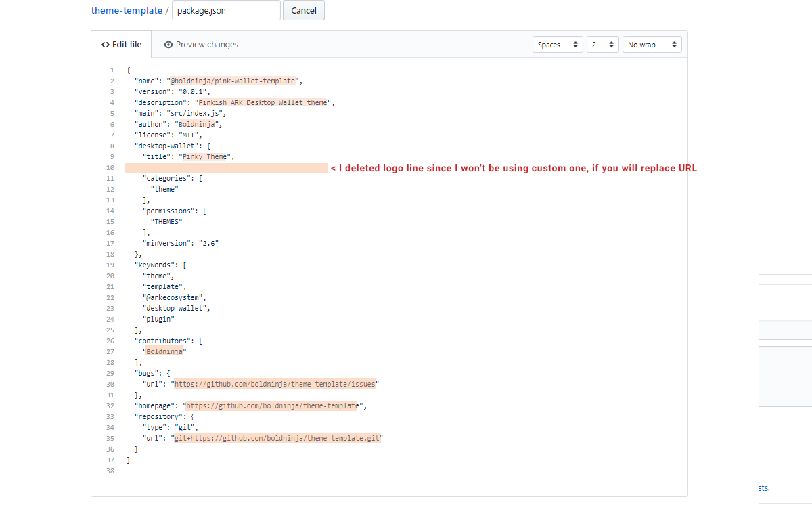Open the Spaces indent mode dropdown
Image resolution: width=812 pixels, height=505 pixels.
(558, 45)
